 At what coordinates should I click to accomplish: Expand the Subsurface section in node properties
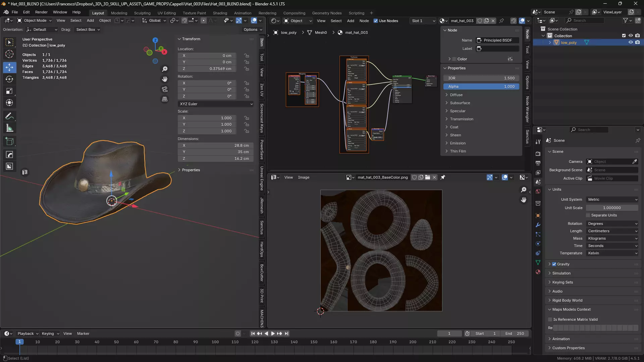[460, 103]
